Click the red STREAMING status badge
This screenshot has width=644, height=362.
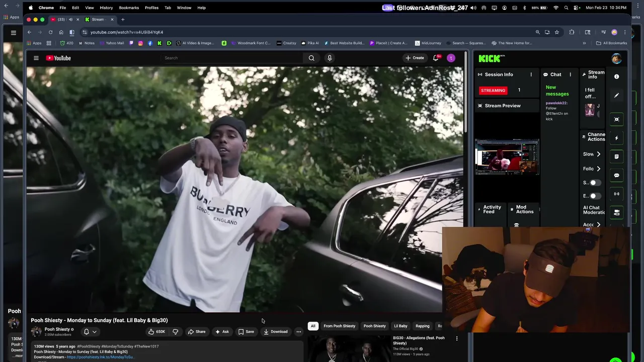(x=493, y=90)
